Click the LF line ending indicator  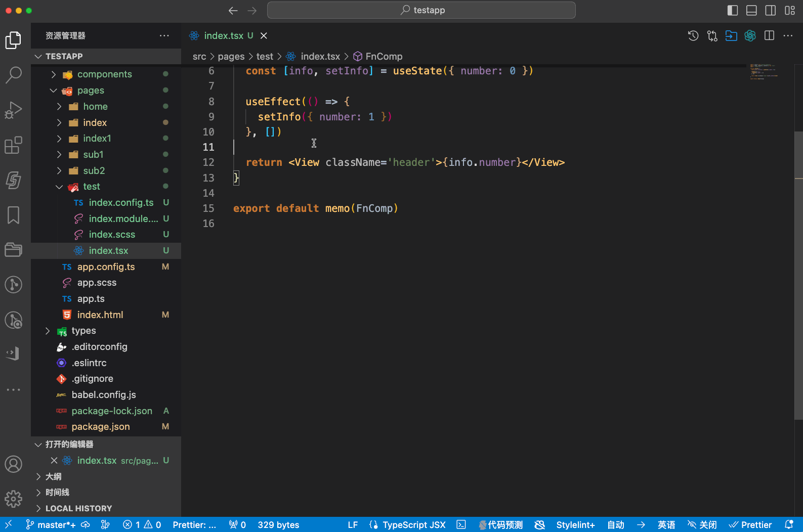pyautogui.click(x=353, y=525)
